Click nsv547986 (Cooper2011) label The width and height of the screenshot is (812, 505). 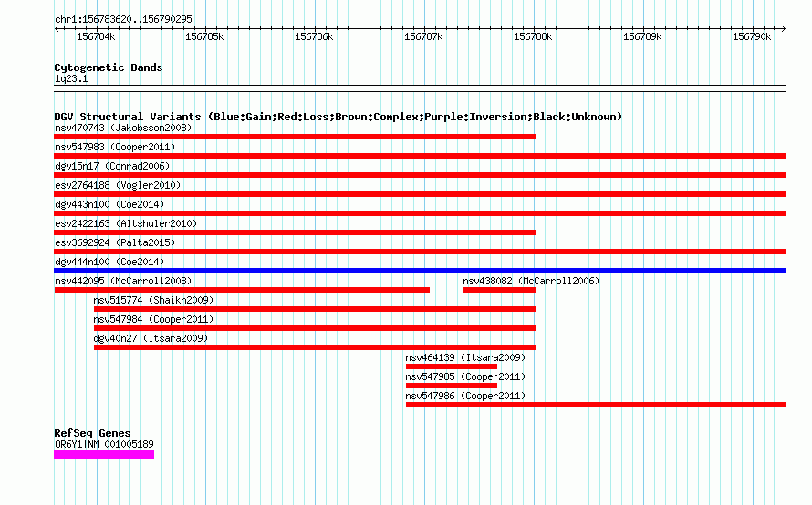[465, 396]
